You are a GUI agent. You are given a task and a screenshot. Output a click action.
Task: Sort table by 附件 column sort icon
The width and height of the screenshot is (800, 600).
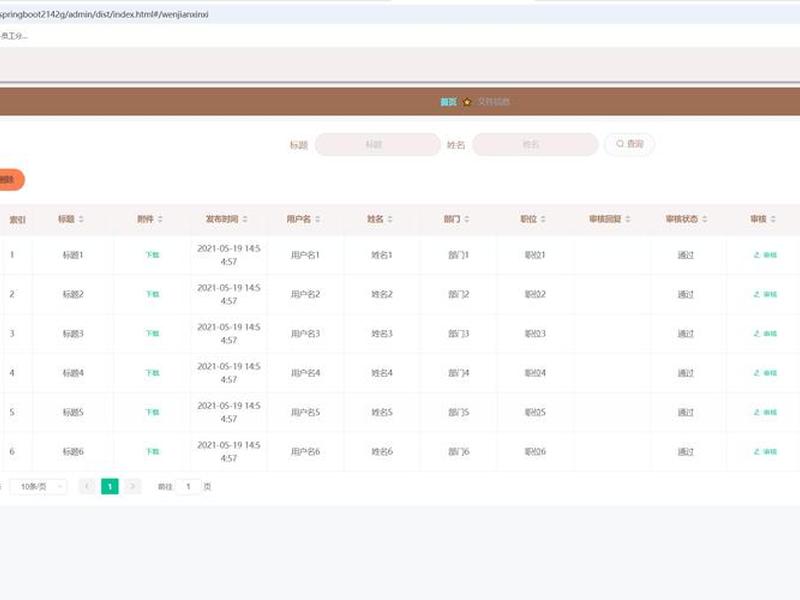(160, 219)
